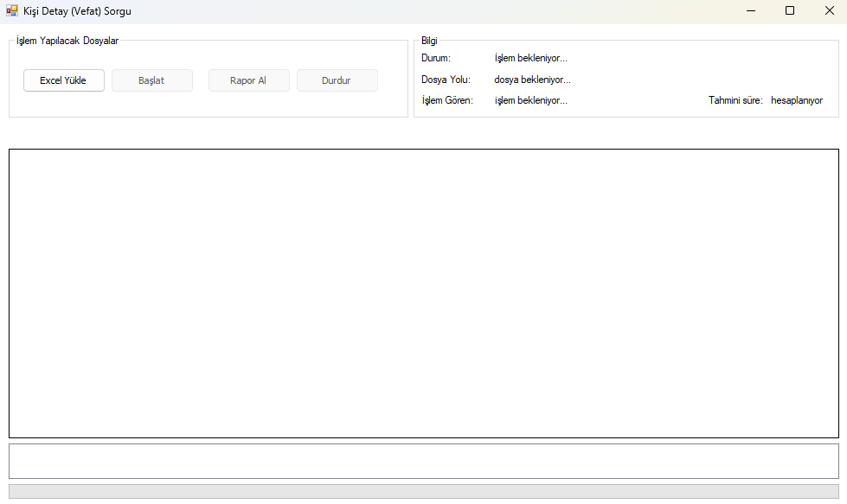Maximize the Kişi Detay Sorgu window
Screen dimensions: 847x504
point(790,10)
